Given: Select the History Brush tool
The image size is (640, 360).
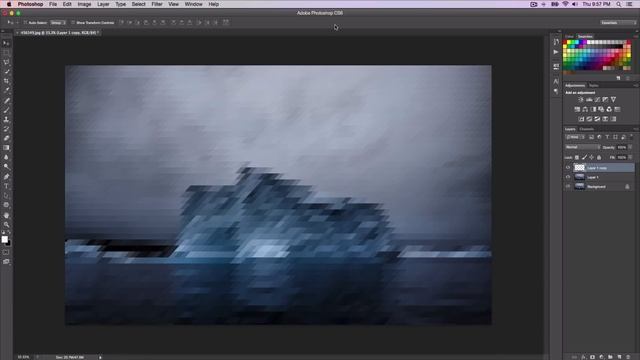Looking at the screenshot, I should tap(6, 129).
